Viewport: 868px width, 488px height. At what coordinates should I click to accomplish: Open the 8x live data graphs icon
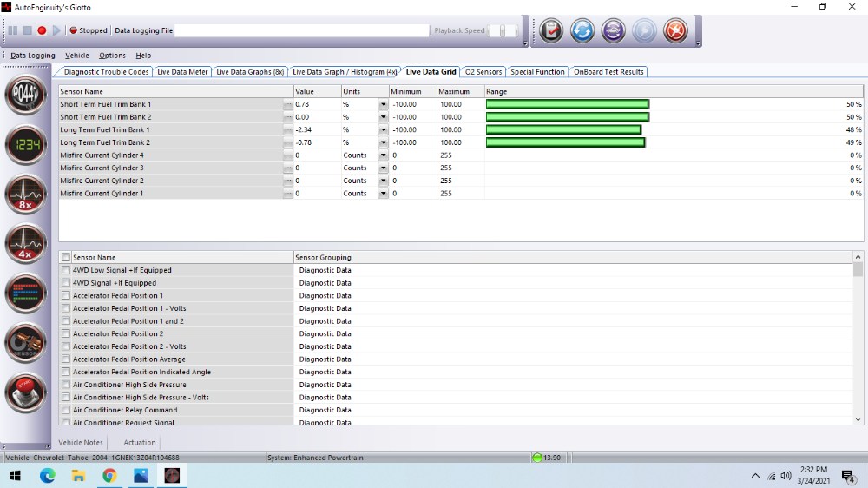tap(26, 195)
